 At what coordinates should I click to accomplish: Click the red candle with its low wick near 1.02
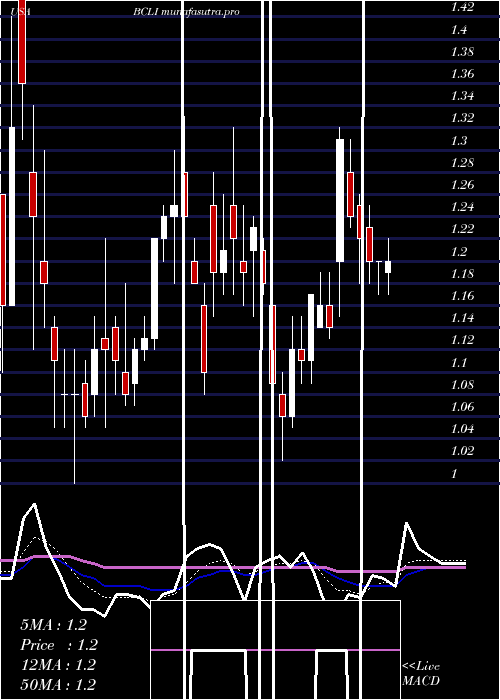(283, 405)
